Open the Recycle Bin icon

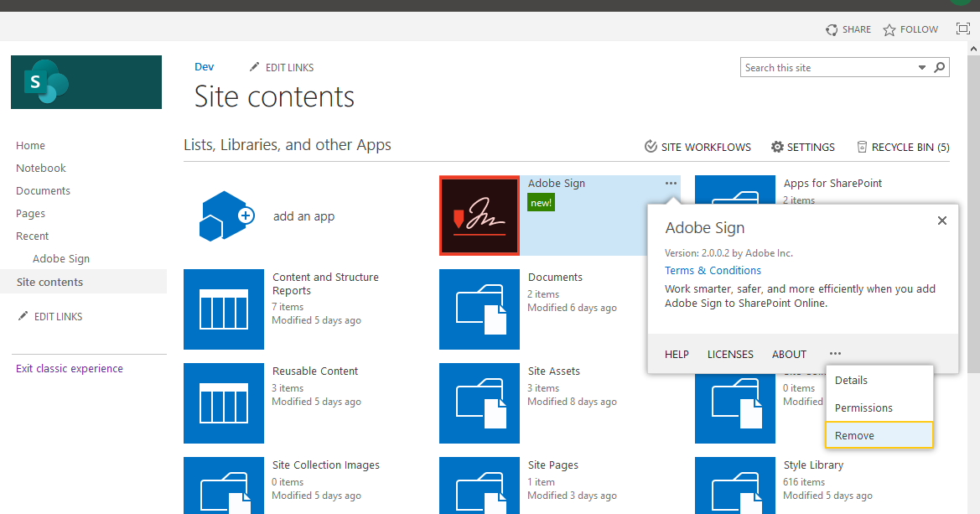pos(862,147)
